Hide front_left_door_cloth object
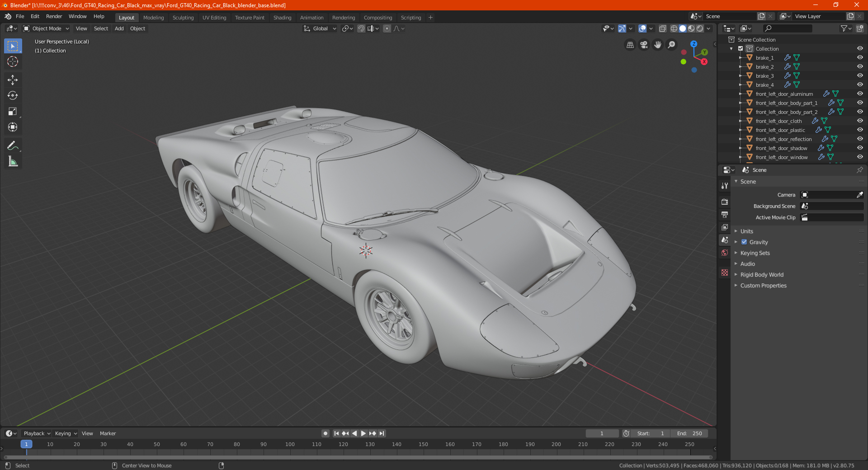Viewport: 868px width, 470px height. 860,121
